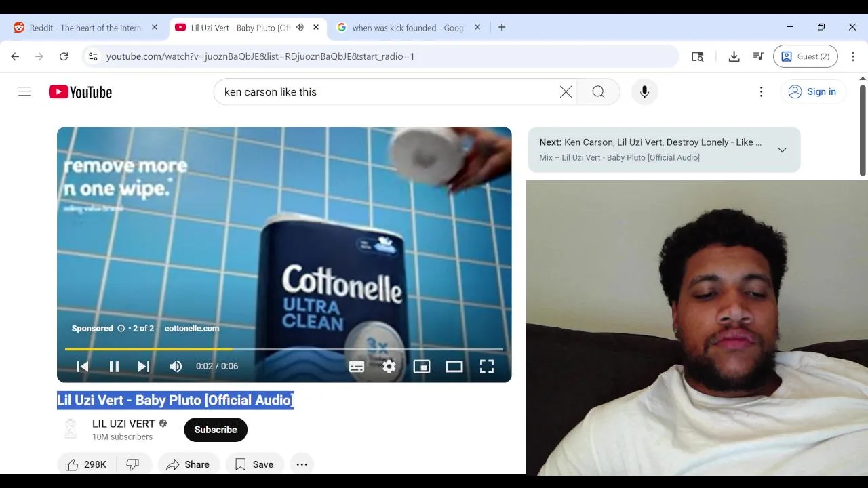Open LIL UZI VERT channel name
Viewport: 868px width, 488px height.
[124, 424]
